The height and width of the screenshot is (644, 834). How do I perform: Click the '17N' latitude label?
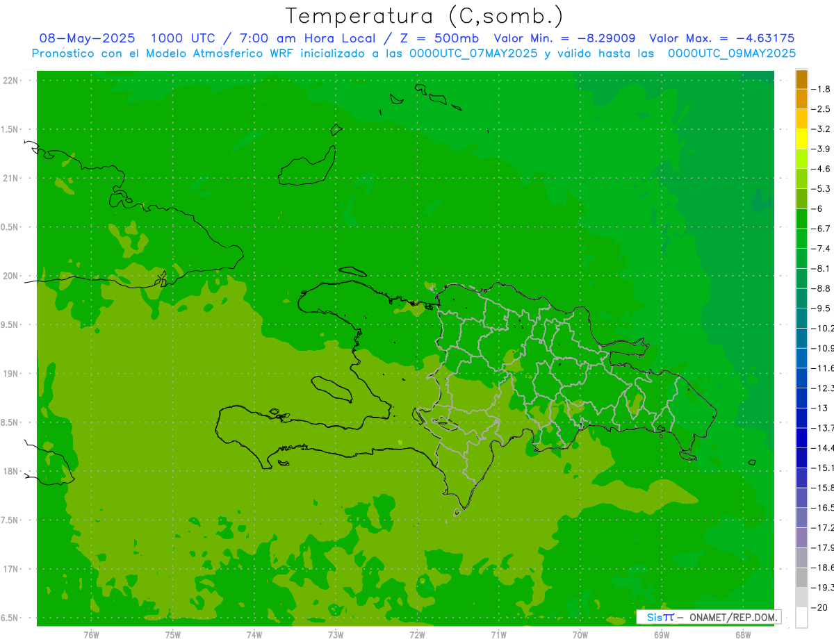click(x=10, y=569)
